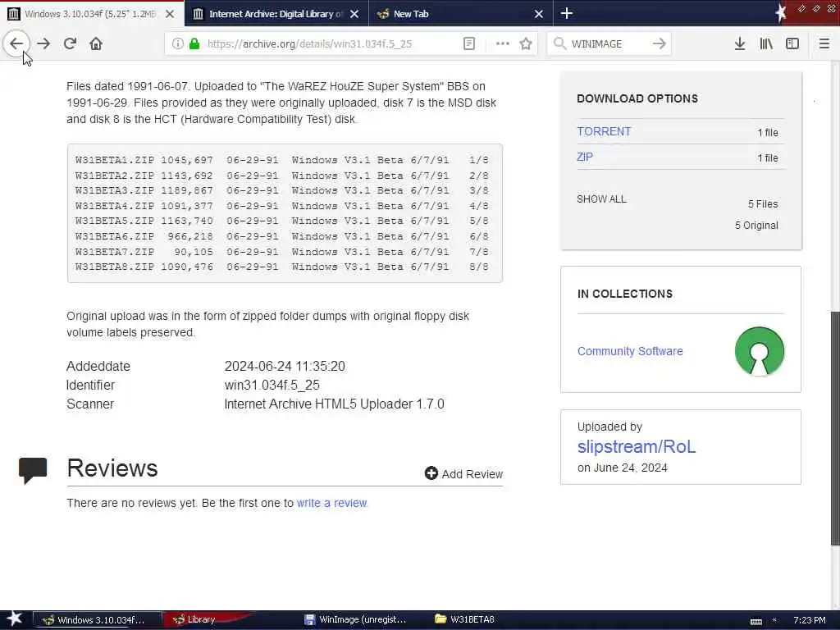Click the search magnifier icon
Image resolution: width=840 pixels, height=630 pixels.
tap(559, 44)
